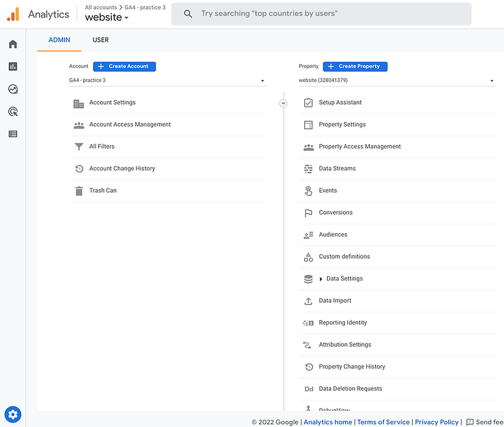Click the GA4 - practice 3 breadcrumb

(x=145, y=7)
